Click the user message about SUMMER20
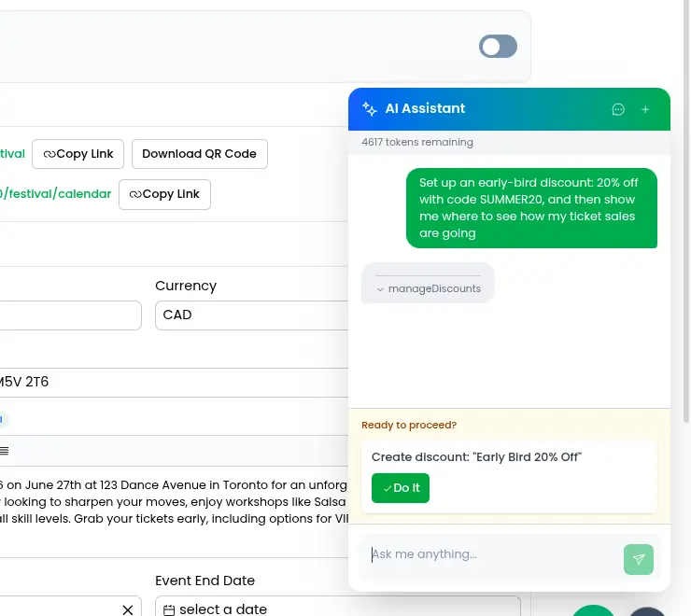The image size is (691, 616). point(531,208)
